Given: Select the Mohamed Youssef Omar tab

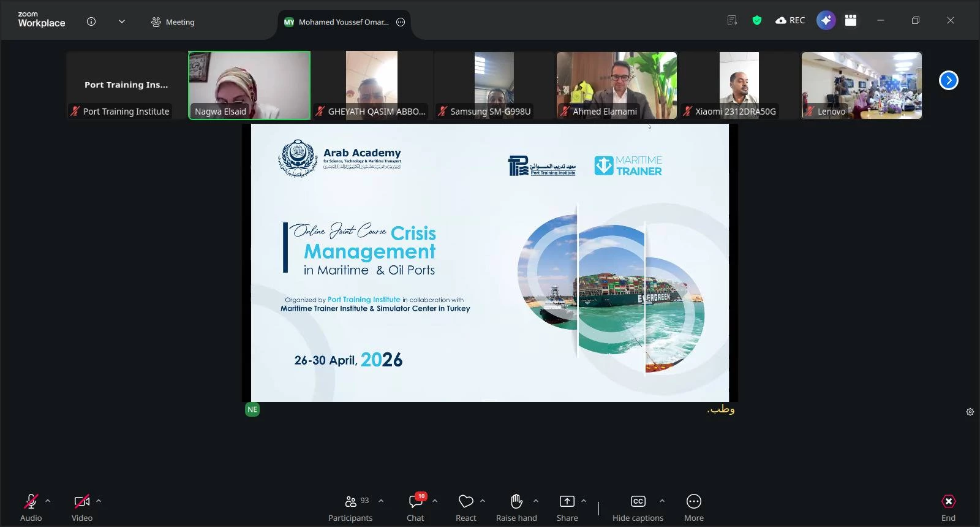Looking at the screenshot, I should coord(344,22).
